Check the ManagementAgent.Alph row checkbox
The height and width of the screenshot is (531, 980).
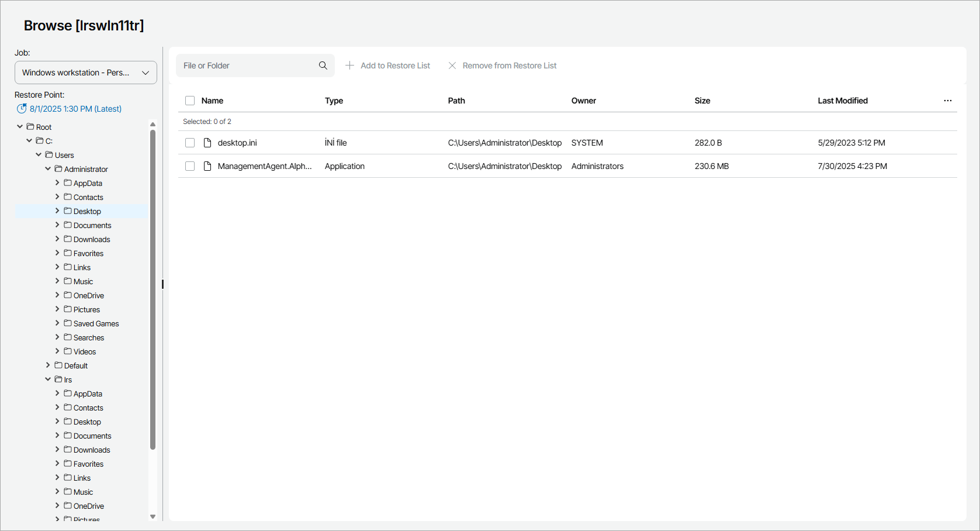click(189, 166)
